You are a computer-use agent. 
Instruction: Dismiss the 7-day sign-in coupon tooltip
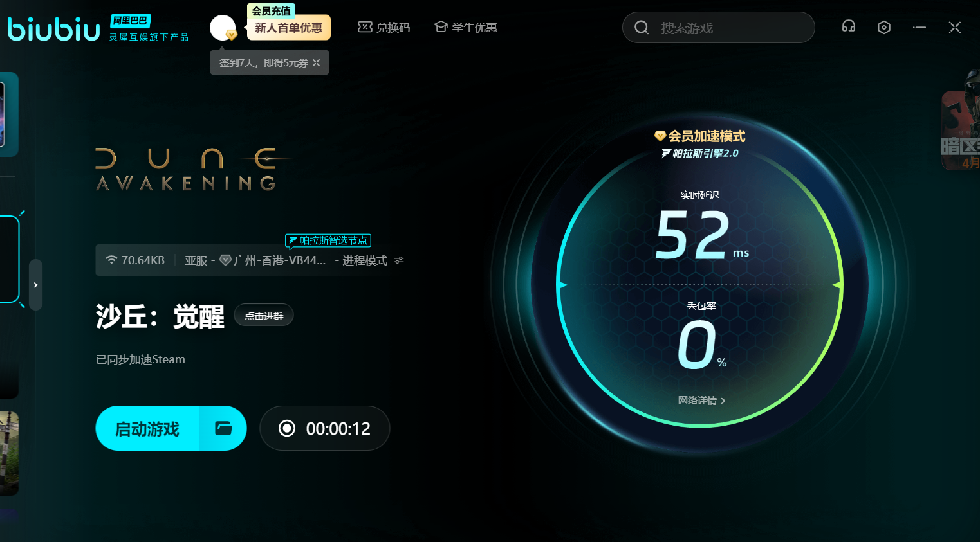(316, 63)
